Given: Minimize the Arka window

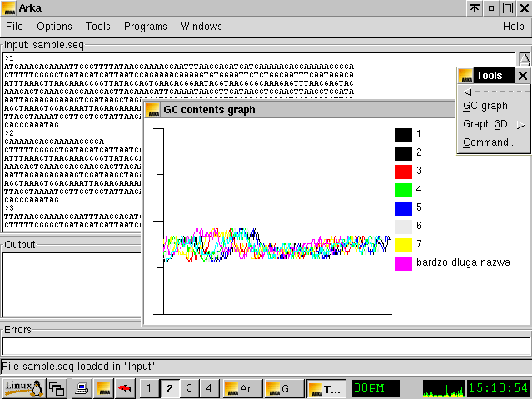Looking at the screenshot, I should click(491, 7).
